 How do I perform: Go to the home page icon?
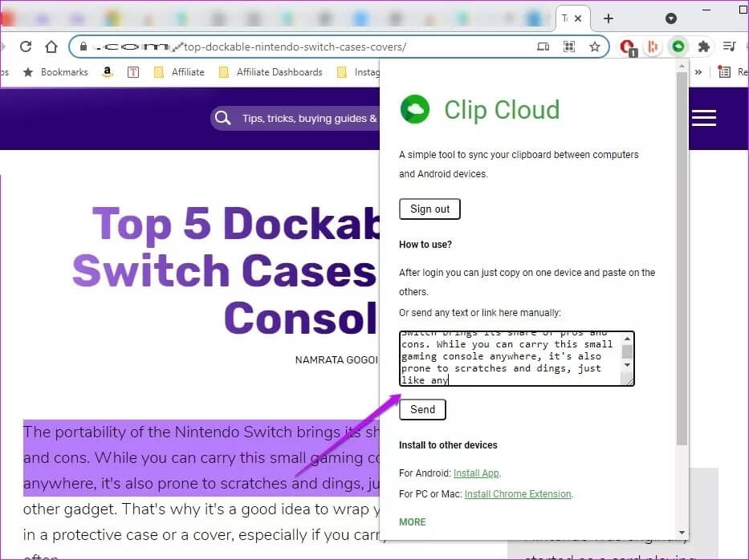51,47
